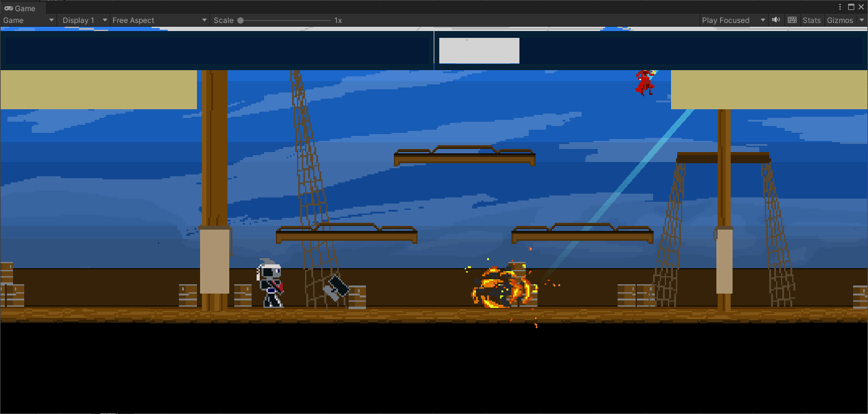The image size is (868, 414).
Task: Toggle the Stats overlay
Action: [811, 20]
